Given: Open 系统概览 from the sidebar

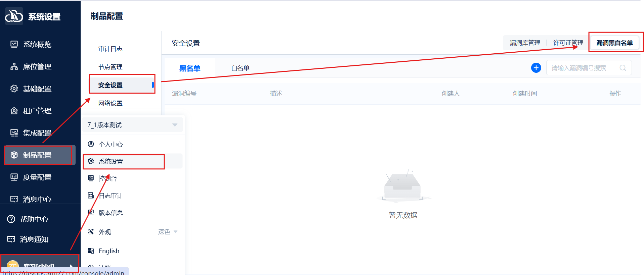Looking at the screenshot, I should click(37, 45).
